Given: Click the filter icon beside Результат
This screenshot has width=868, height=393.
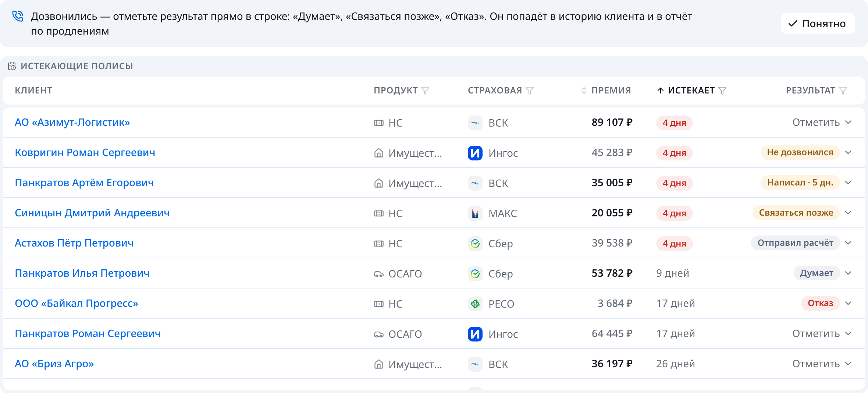Looking at the screenshot, I should pos(843,91).
